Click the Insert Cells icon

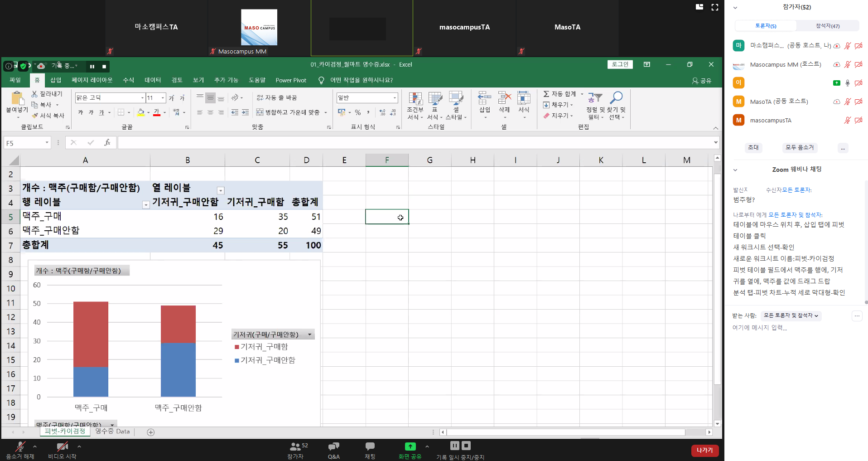[484, 98]
